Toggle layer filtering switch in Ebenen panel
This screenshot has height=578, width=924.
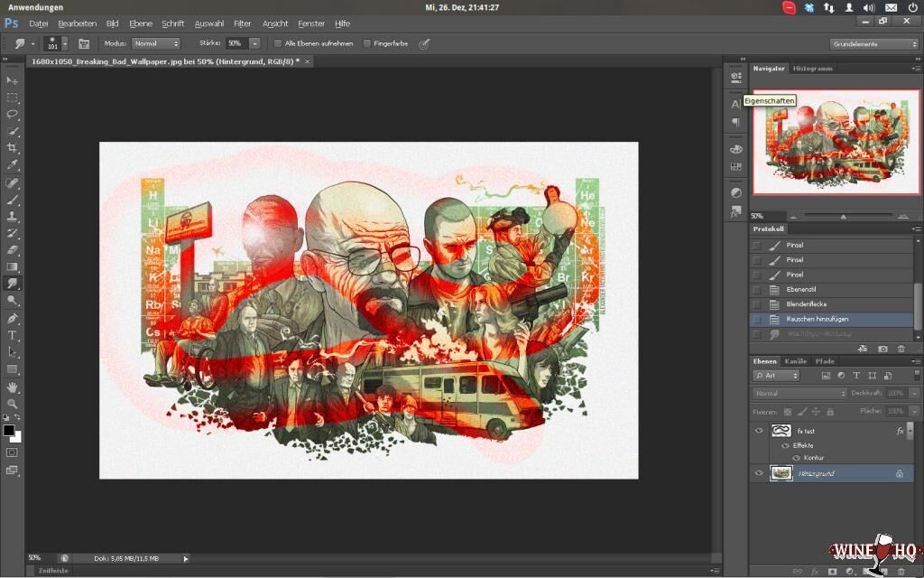point(917,375)
